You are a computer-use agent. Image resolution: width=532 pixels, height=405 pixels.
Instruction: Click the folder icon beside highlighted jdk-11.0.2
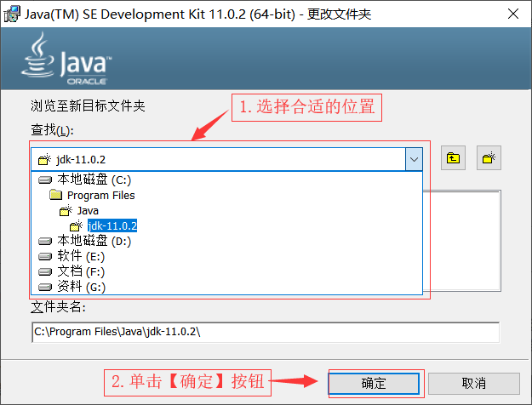click(x=77, y=226)
